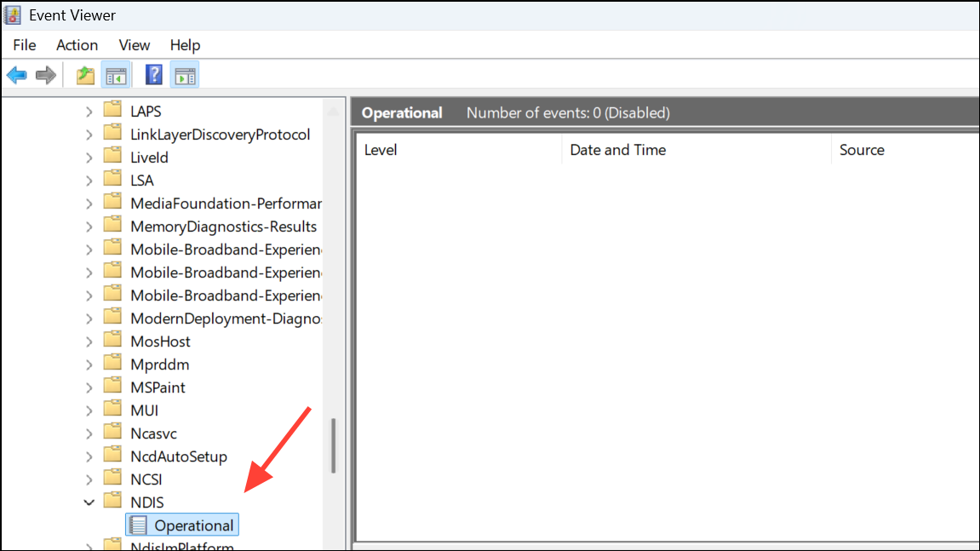The width and height of the screenshot is (980, 551).
Task: Sort events by Level column header
Action: tap(459, 150)
